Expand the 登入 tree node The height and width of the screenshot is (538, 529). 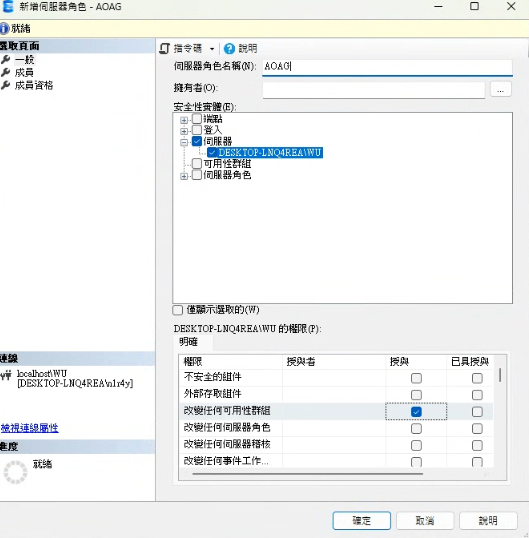click(x=184, y=131)
